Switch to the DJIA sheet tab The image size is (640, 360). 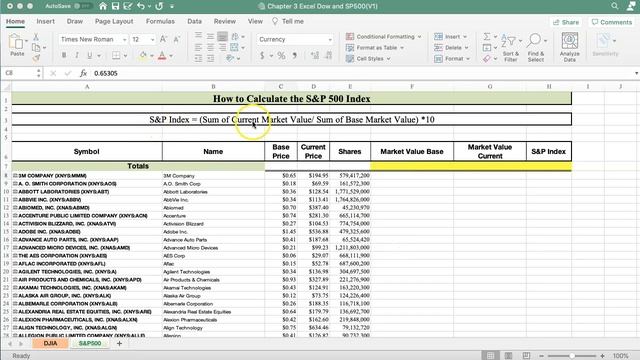tap(51, 343)
